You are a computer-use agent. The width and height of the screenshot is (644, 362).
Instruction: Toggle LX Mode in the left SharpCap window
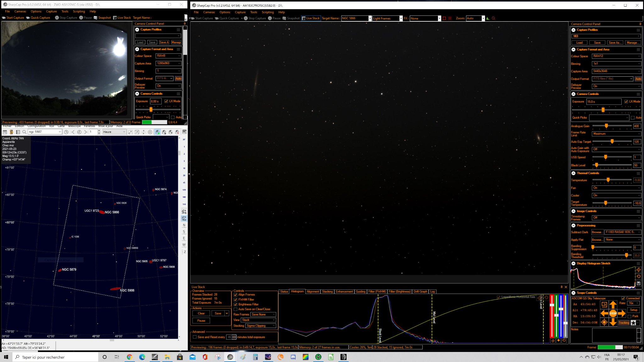pos(166,101)
